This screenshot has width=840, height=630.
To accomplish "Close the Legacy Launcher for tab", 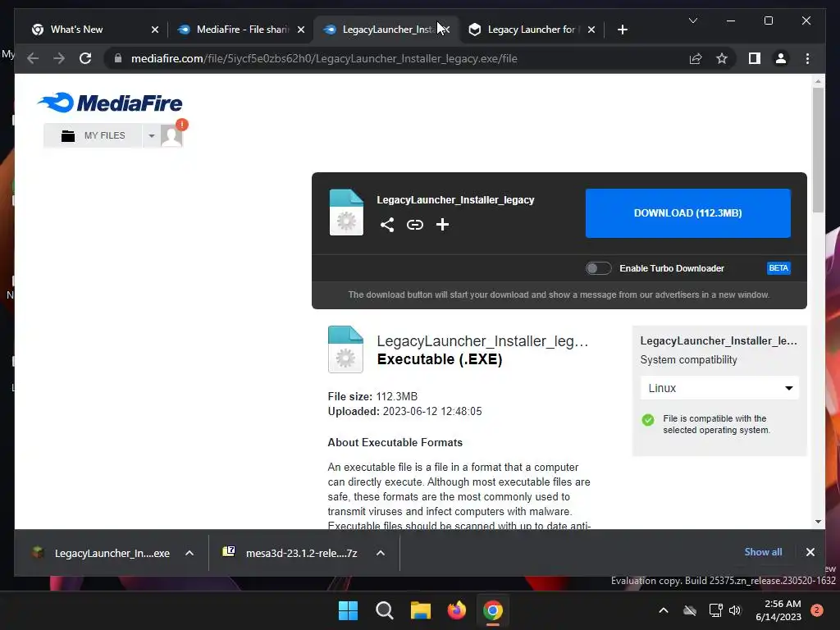I will 591,30.
